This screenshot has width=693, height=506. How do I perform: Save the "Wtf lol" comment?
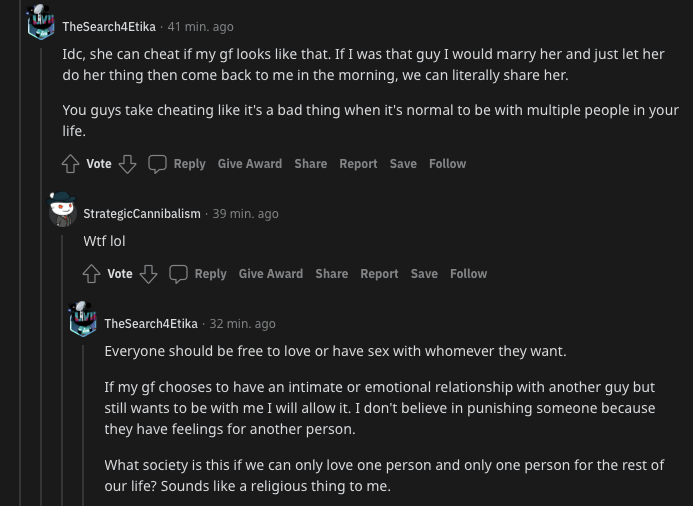click(424, 274)
